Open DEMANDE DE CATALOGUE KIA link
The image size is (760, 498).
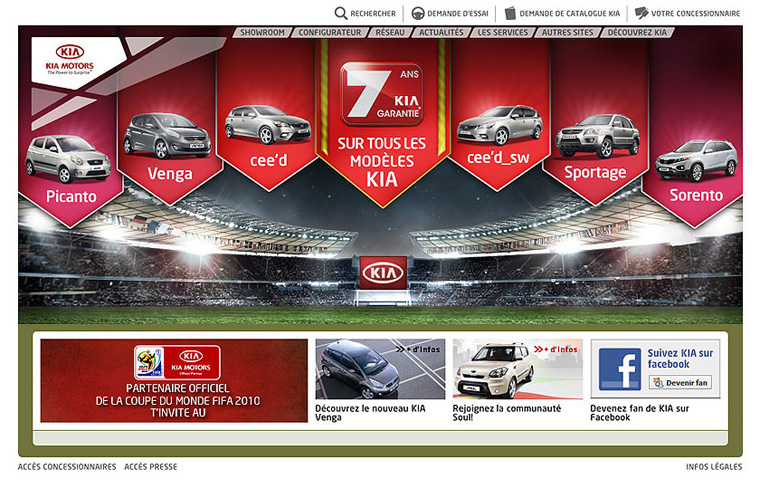pos(570,14)
